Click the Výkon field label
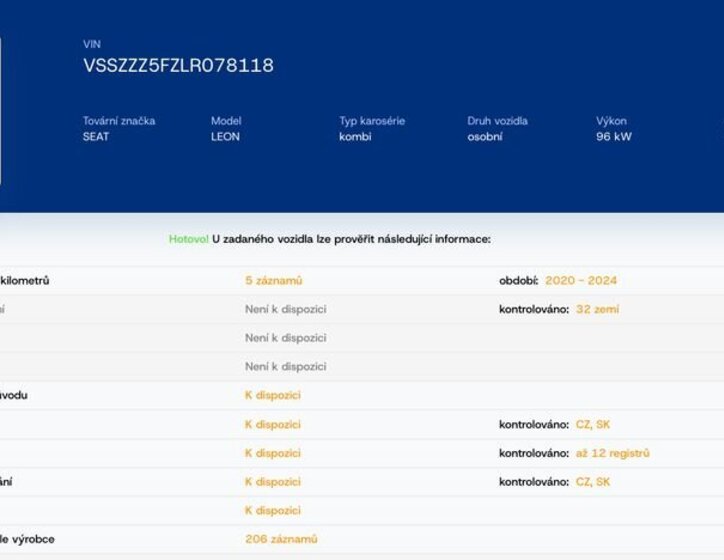This screenshot has width=724, height=560. click(x=611, y=121)
